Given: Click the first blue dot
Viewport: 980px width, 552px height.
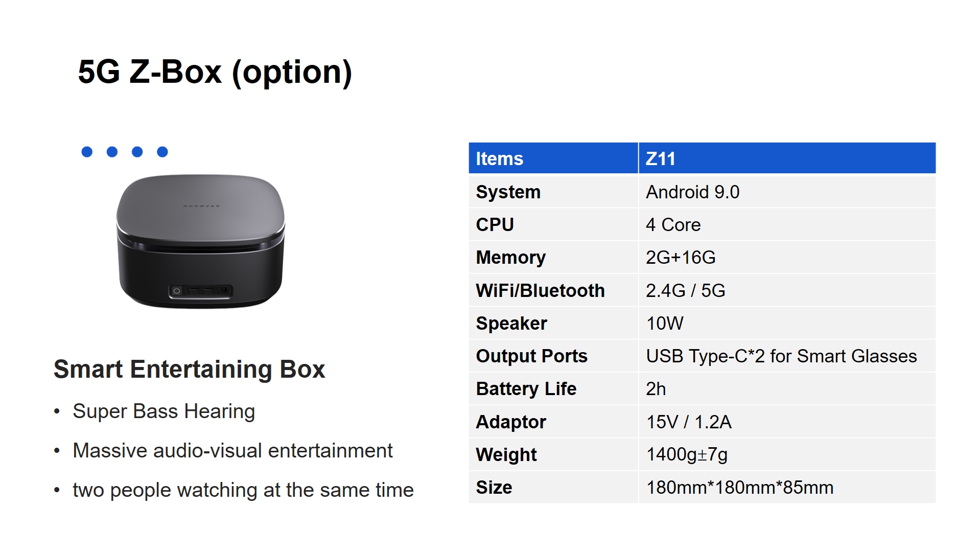Looking at the screenshot, I should click(x=87, y=152).
